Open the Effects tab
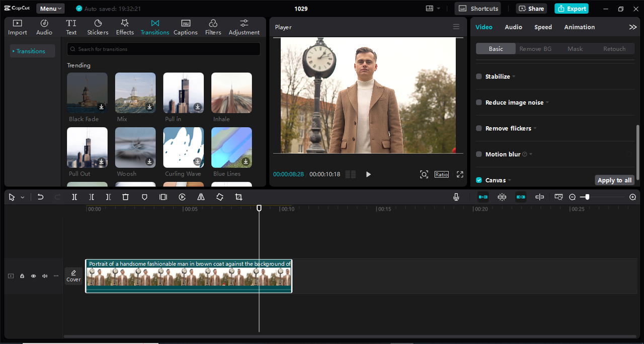This screenshot has height=344, width=644. [x=125, y=27]
